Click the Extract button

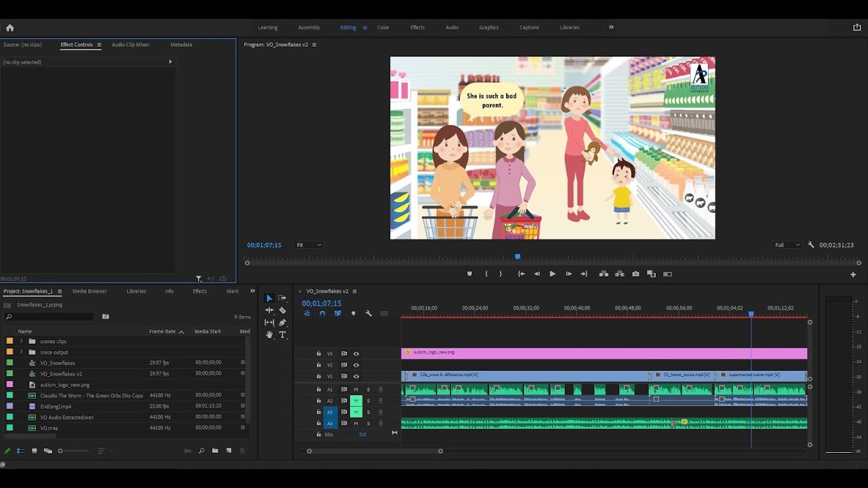point(620,274)
